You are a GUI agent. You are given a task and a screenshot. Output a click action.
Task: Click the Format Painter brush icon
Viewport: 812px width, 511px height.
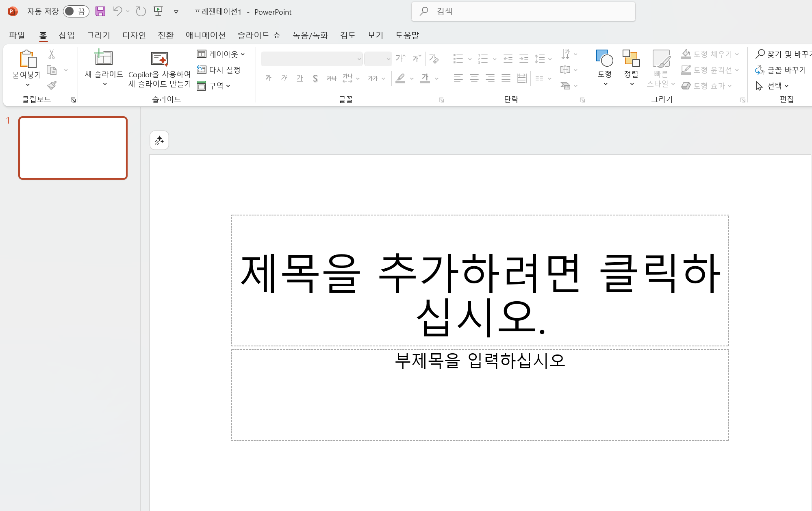click(52, 85)
